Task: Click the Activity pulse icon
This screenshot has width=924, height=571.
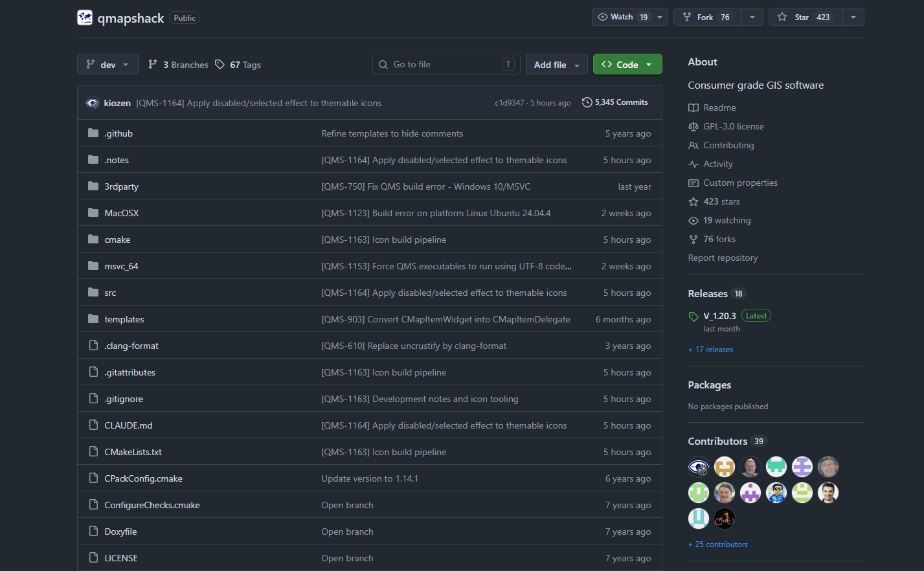Action: tap(693, 164)
